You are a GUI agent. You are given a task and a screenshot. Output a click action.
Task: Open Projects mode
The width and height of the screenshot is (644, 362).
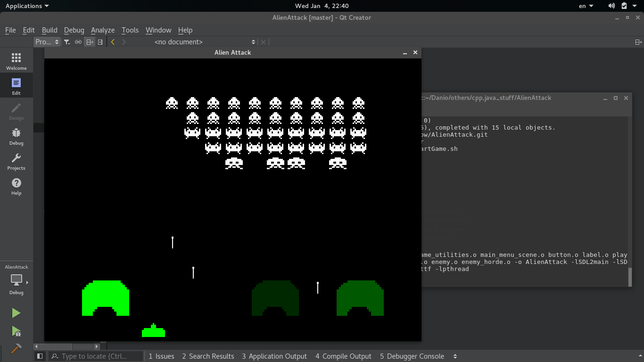(17, 161)
